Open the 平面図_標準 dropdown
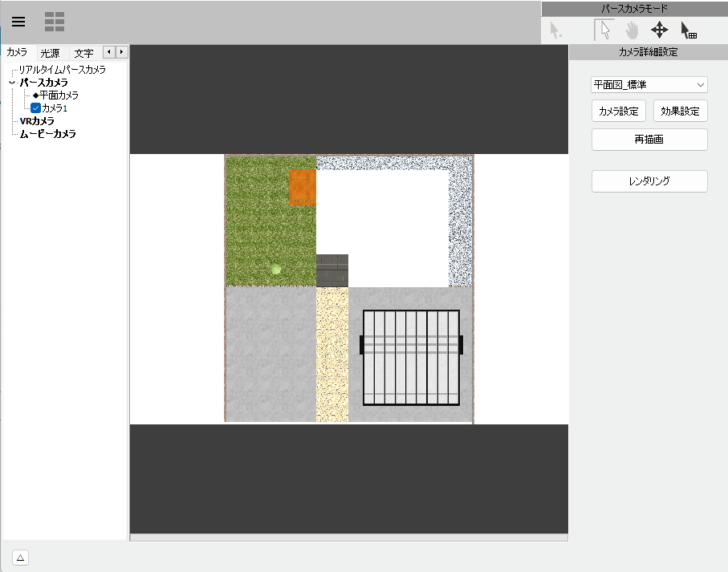This screenshot has height=572, width=728. pos(649,84)
